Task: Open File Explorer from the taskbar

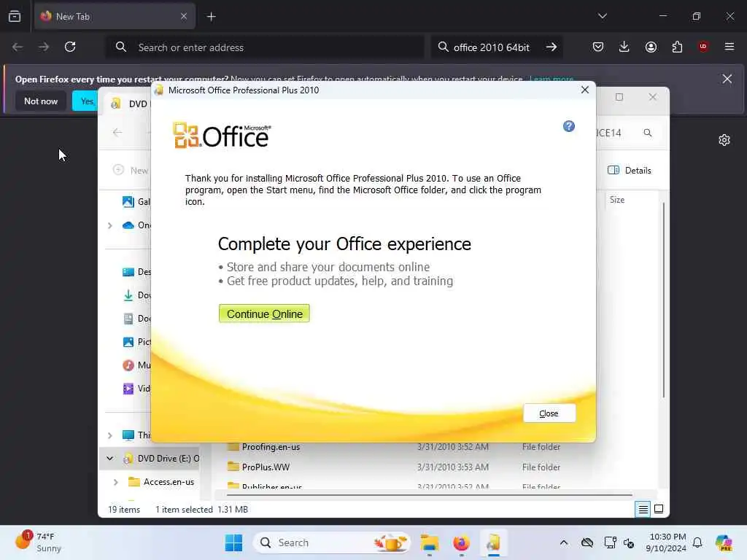Action: pos(429,542)
